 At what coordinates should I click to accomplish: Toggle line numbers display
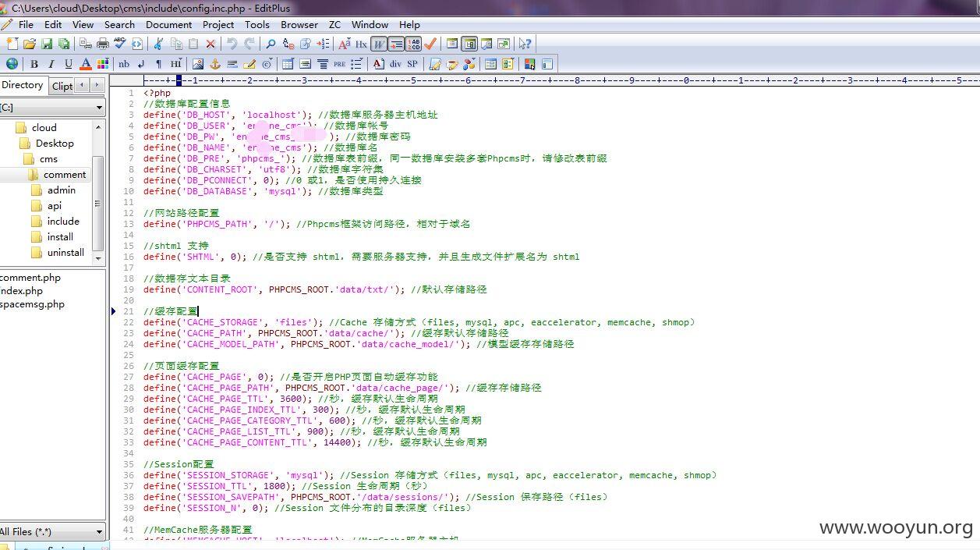coord(413,44)
